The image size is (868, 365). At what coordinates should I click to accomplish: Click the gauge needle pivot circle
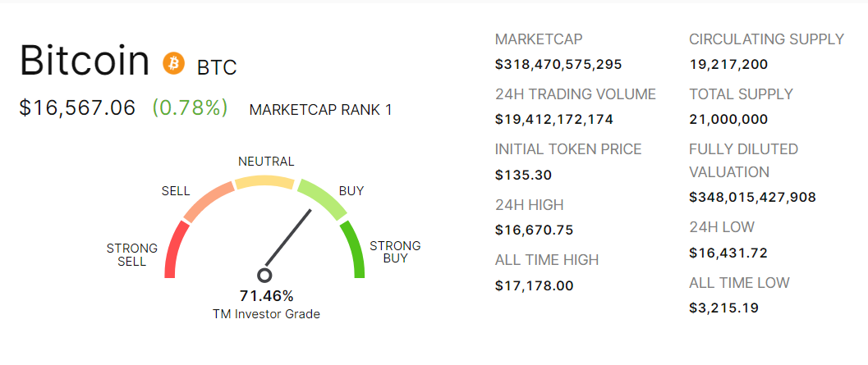click(264, 276)
